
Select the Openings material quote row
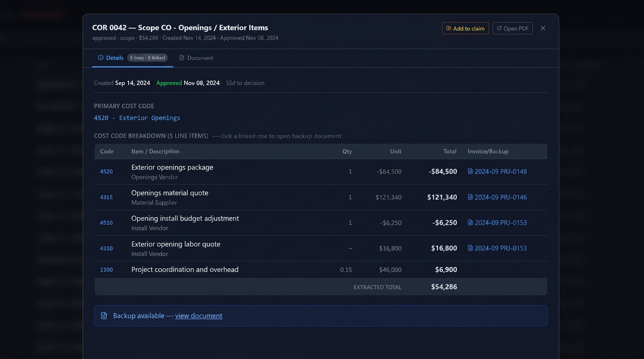click(321, 197)
